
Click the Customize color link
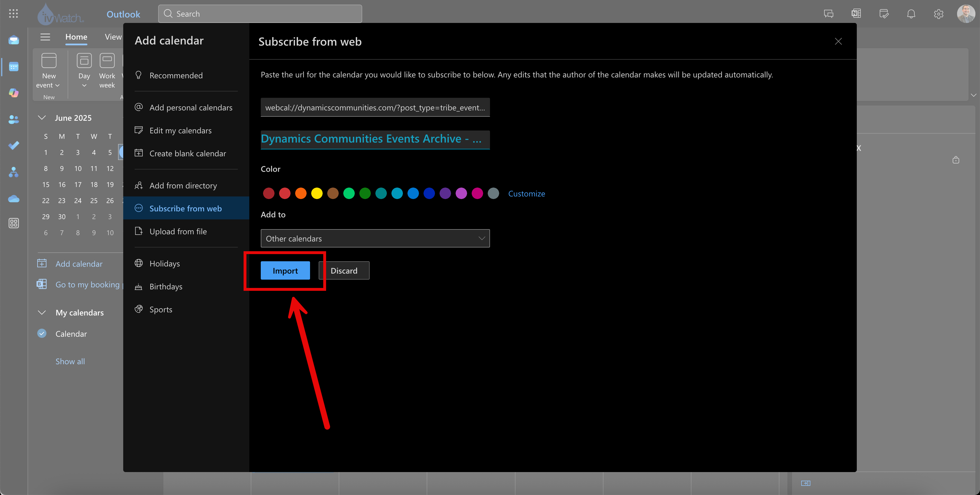526,193
